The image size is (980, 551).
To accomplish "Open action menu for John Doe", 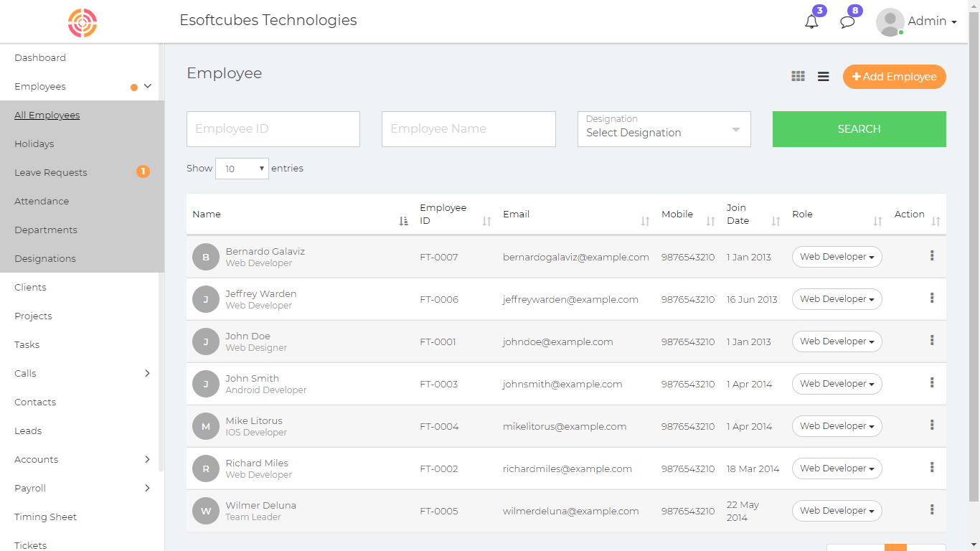I will 932,341.
